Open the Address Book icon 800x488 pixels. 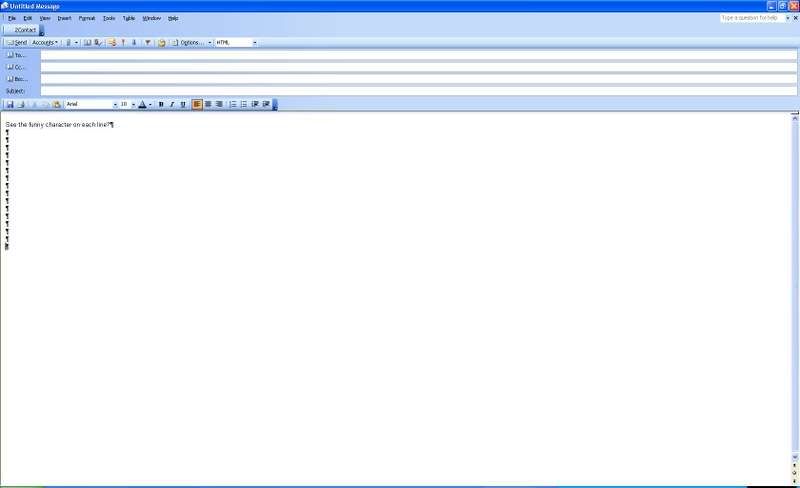click(x=87, y=43)
